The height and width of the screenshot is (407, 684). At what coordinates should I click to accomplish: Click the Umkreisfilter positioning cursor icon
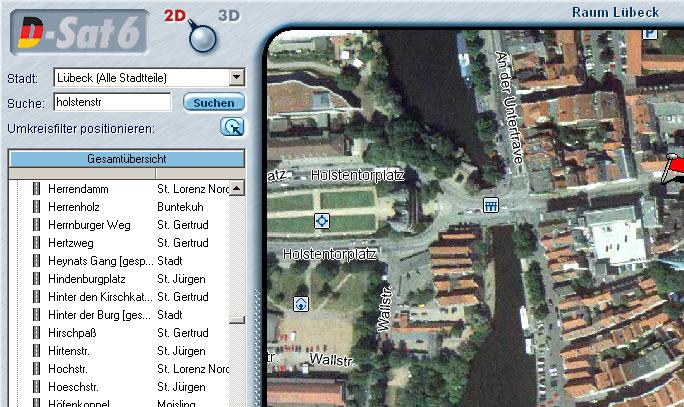232,127
